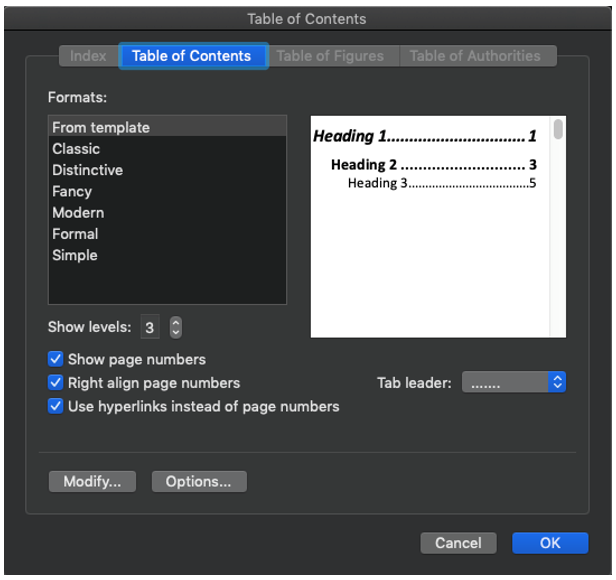The height and width of the screenshot is (580, 616).
Task: Choose the Distinctive format
Action: (x=87, y=170)
